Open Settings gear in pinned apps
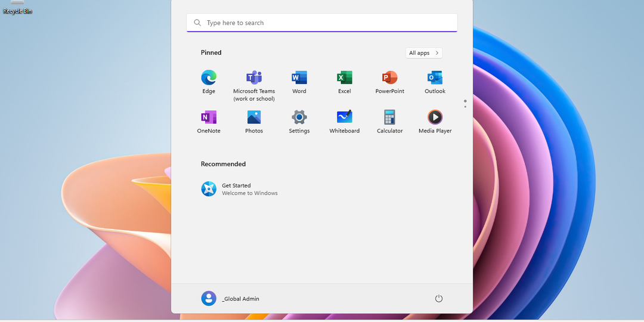This screenshot has width=644, height=322. 299,122
